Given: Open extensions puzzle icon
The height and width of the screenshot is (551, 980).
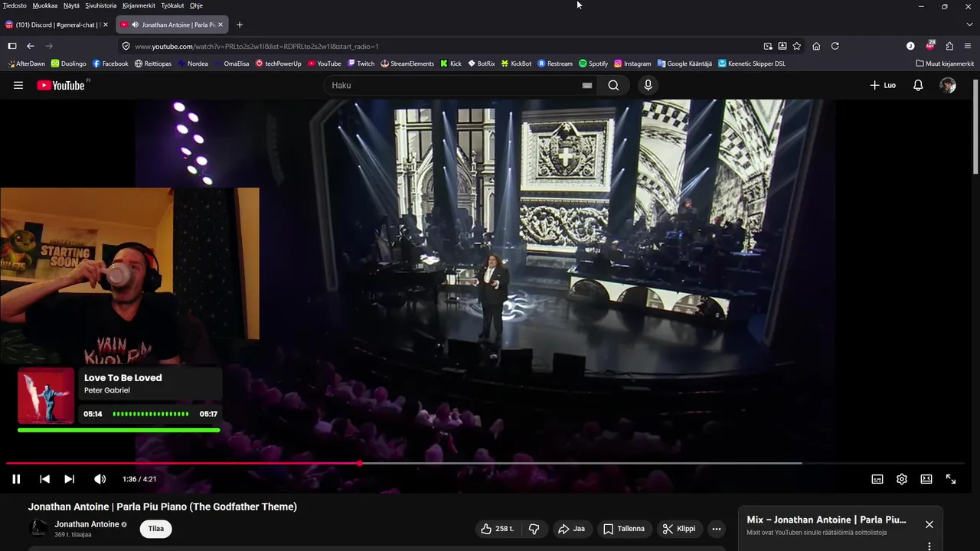Looking at the screenshot, I should (949, 46).
